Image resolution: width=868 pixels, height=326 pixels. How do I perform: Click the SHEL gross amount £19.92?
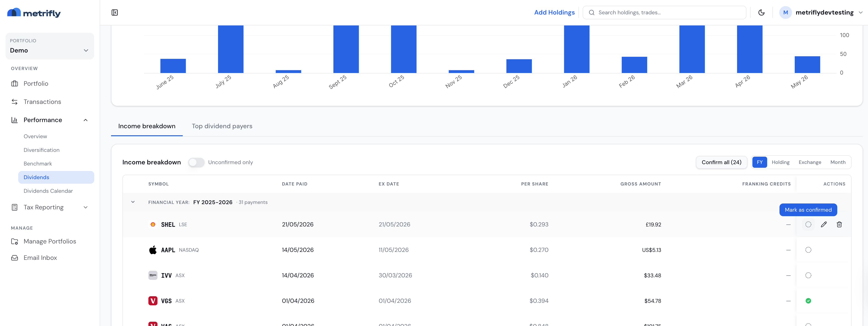[x=653, y=224]
